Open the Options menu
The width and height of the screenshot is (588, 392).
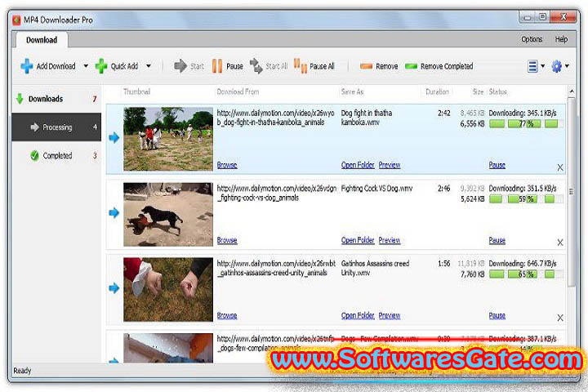532,39
